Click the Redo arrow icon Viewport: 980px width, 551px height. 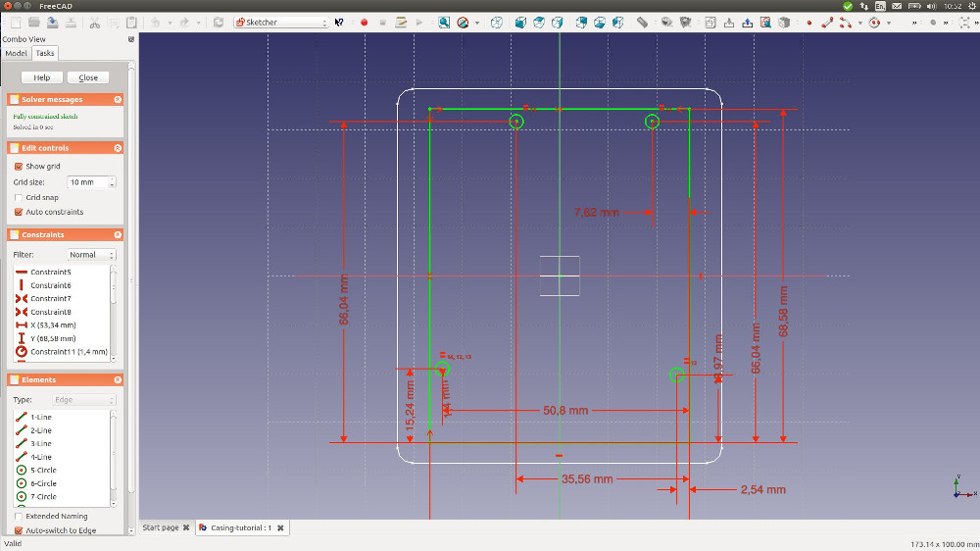(x=184, y=23)
